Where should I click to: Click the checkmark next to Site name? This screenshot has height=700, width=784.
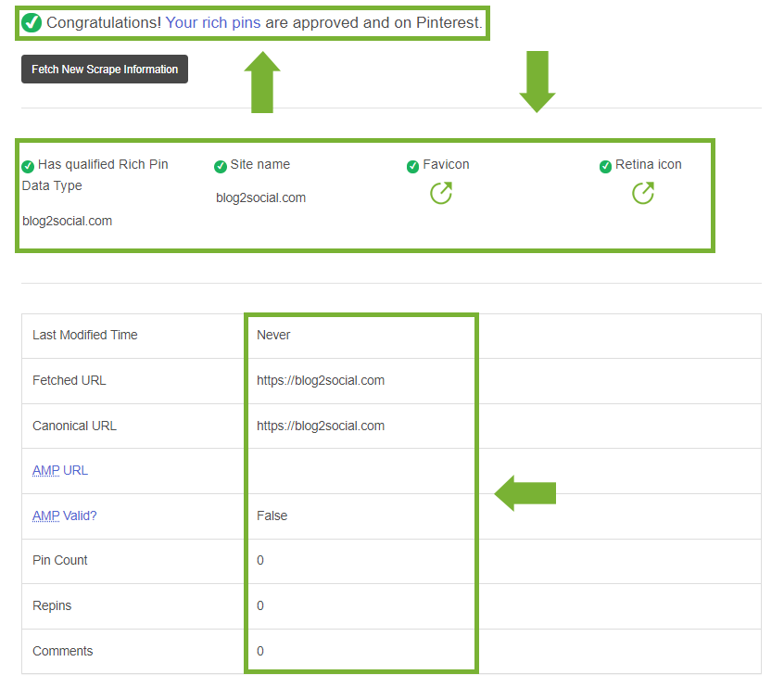(x=221, y=167)
